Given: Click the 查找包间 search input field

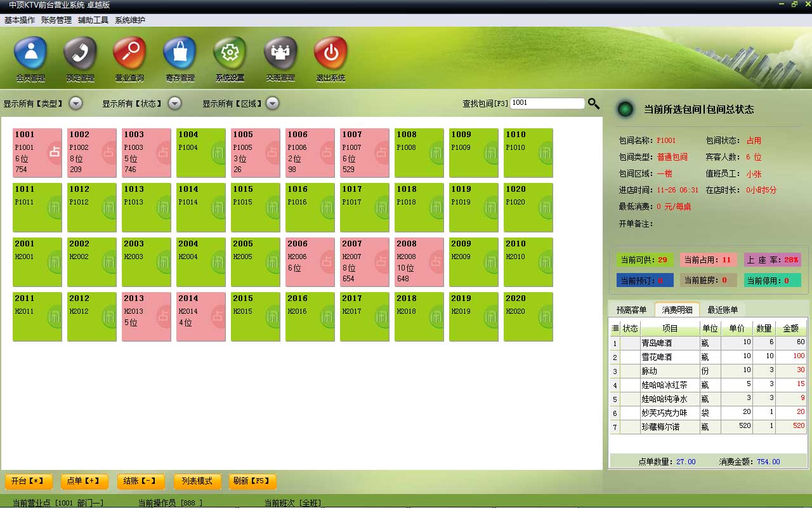Looking at the screenshot, I should (x=547, y=103).
